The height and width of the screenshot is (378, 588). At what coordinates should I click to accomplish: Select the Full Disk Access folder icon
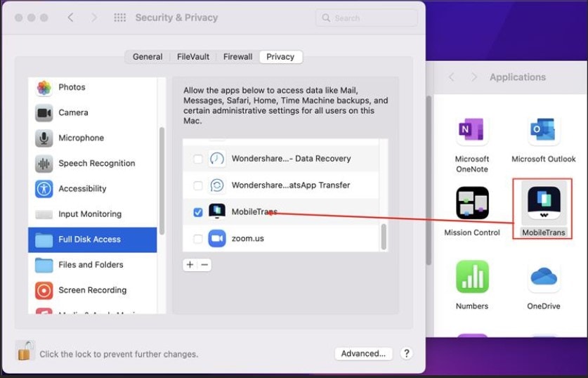click(44, 240)
